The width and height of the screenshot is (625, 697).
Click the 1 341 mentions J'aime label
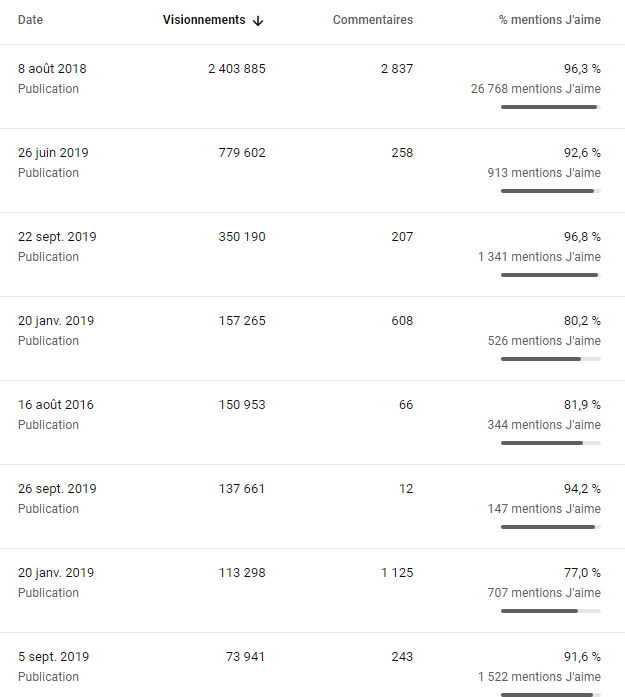click(x=539, y=257)
